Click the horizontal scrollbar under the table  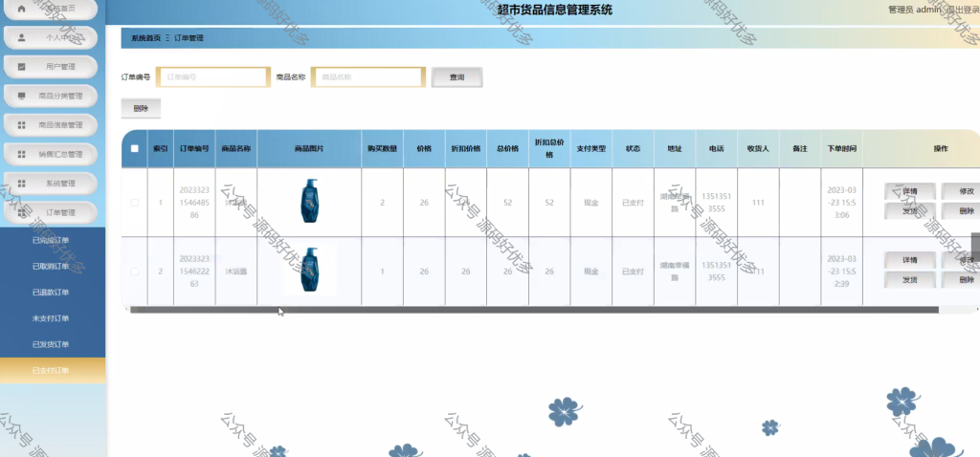534,310
